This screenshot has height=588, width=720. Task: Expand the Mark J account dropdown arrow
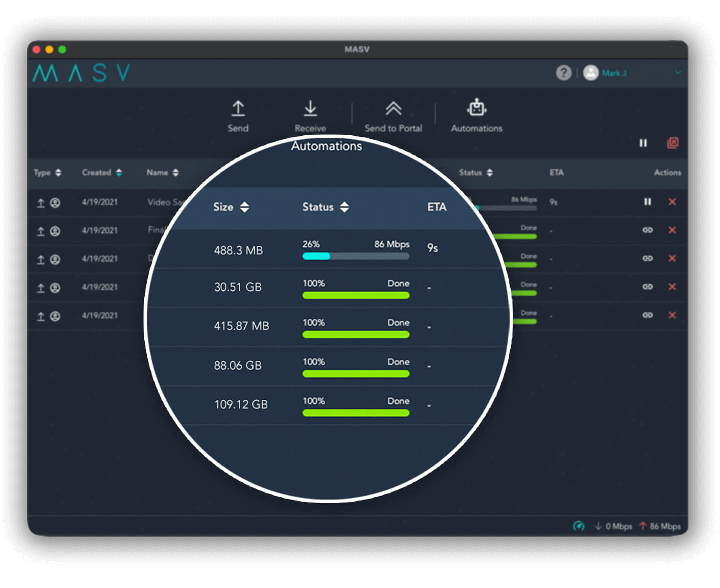[x=678, y=73]
